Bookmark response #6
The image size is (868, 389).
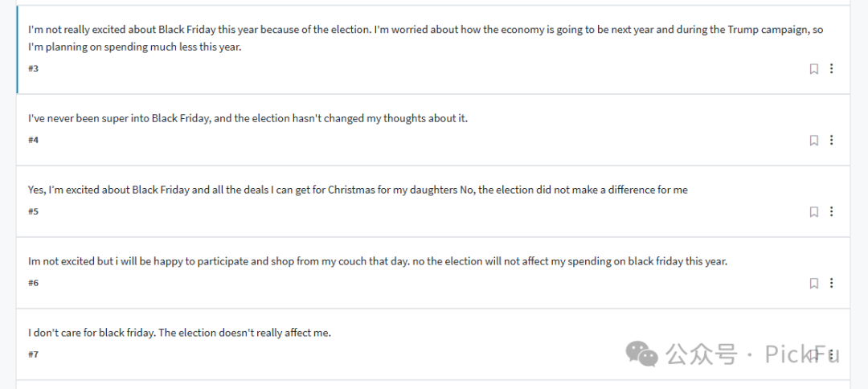coord(813,284)
